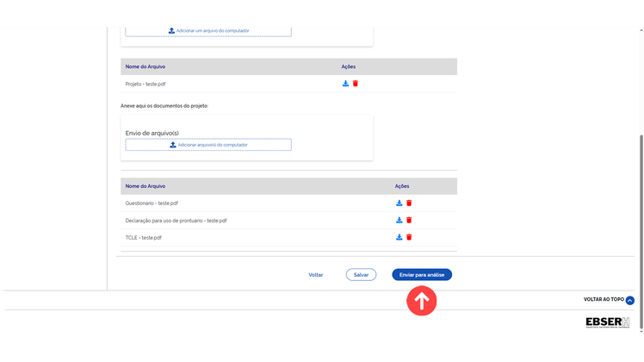This screenshot has height=362, width=644.
Task: Click the 'Envio de arquivo(s)' heading
Action: (x=152, y=134)
